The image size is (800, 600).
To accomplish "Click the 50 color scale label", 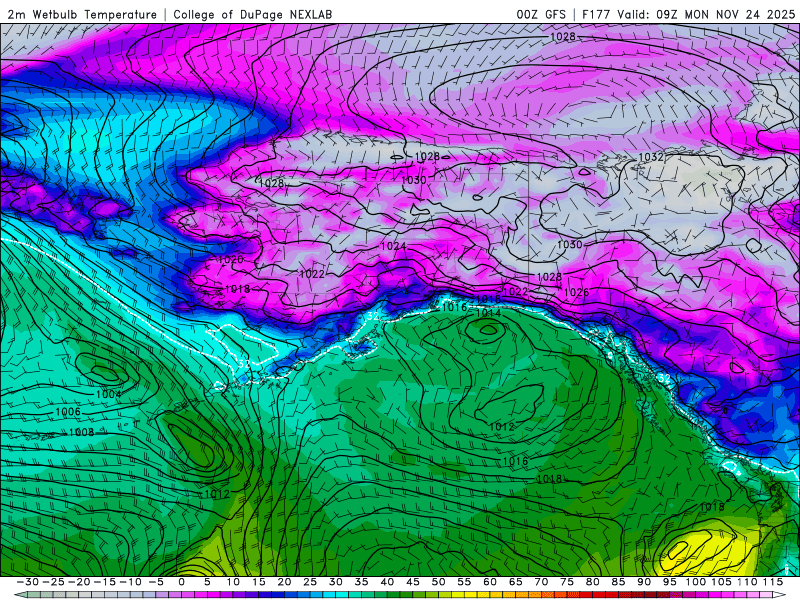I will (438, 582).
